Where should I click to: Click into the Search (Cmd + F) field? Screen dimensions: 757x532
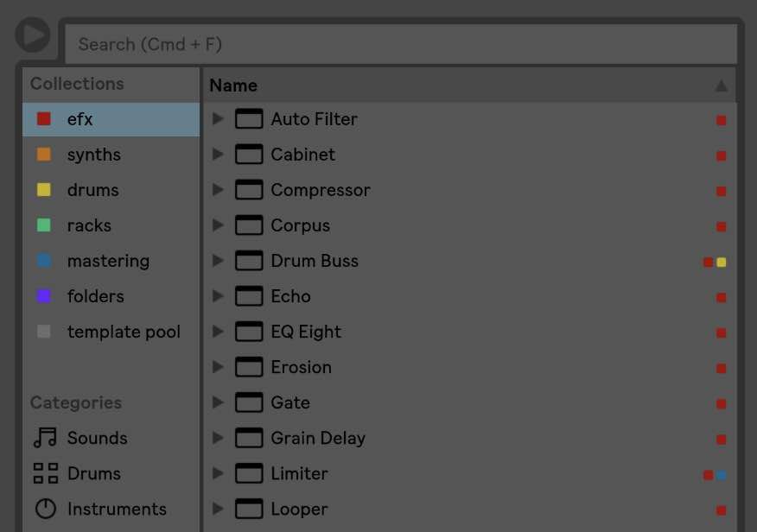pos(401,44)
